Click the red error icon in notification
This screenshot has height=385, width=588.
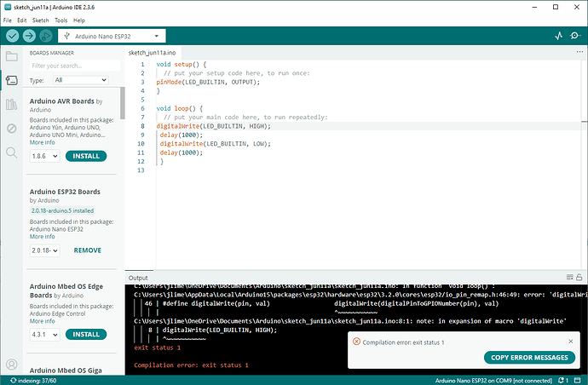[356, 342]
